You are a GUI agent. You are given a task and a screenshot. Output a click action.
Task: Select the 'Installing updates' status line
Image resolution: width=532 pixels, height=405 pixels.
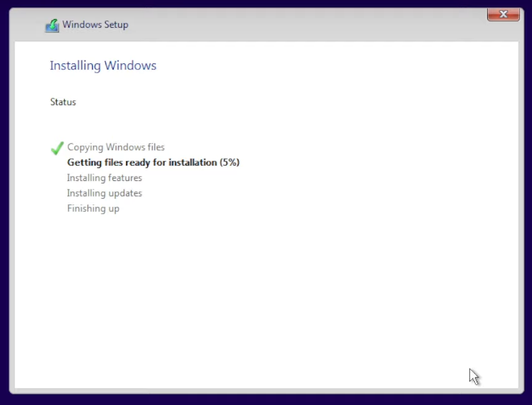[x=105, y=193]
